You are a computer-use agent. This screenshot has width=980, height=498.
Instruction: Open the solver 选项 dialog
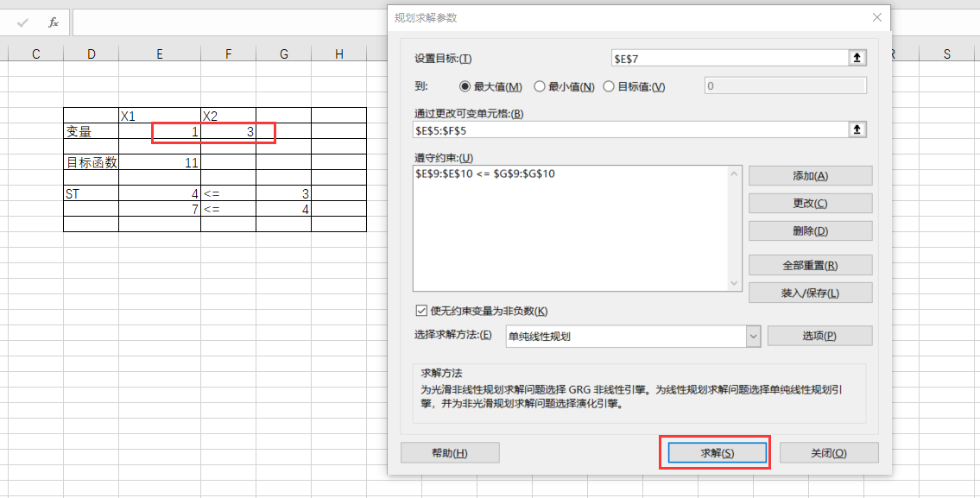tap(819, 334)
